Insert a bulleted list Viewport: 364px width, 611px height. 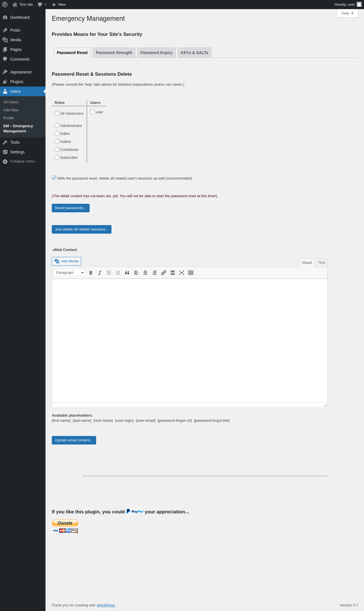(109, 273)
